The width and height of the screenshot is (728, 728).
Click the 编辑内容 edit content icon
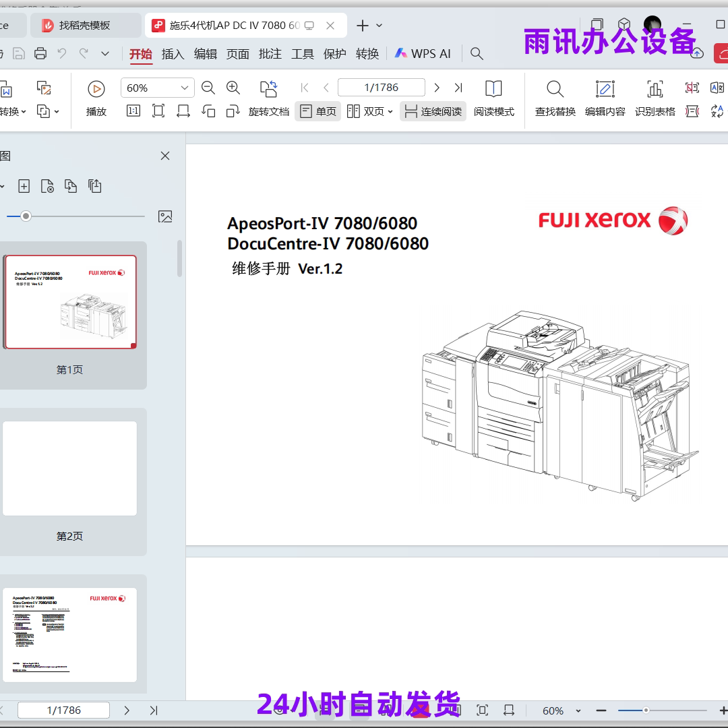pos(605,88)
